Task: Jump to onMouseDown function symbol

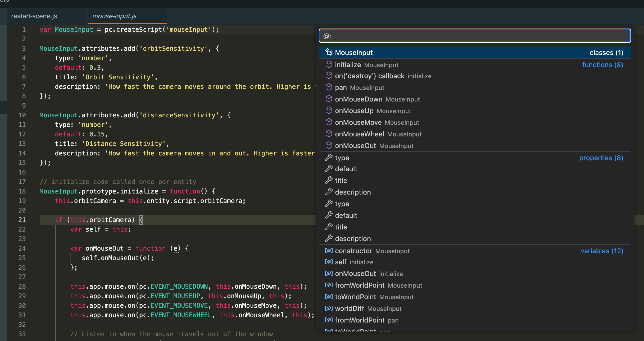Action: click(x=359, y=99)
